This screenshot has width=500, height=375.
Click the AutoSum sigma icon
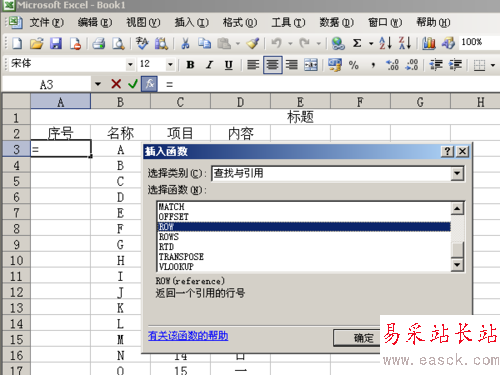click(357, 43)
